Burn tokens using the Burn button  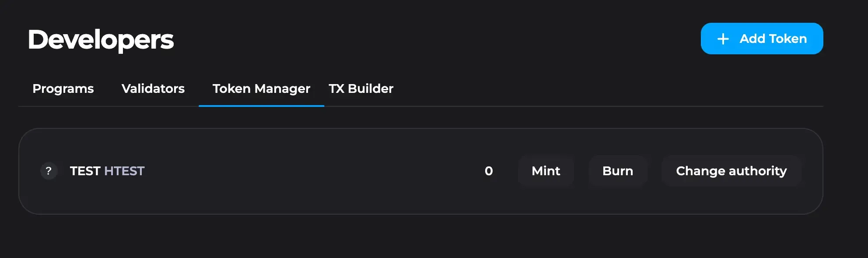[x=618, y=171]
